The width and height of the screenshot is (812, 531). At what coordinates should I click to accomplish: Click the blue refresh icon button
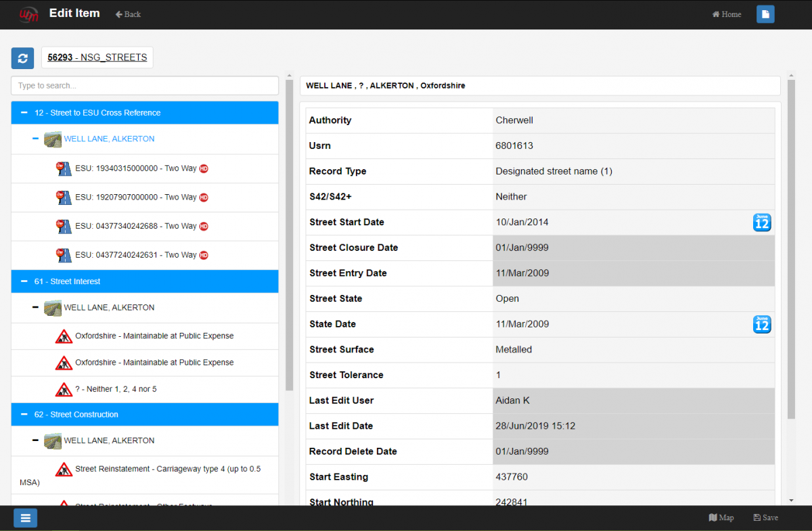22,58
